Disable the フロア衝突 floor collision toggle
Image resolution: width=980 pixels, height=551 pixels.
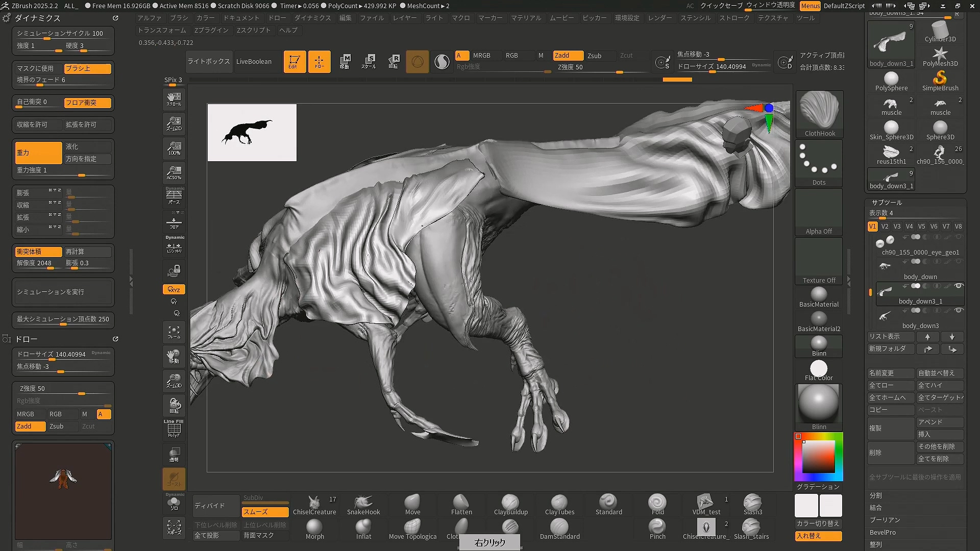(x=87, y=103)
